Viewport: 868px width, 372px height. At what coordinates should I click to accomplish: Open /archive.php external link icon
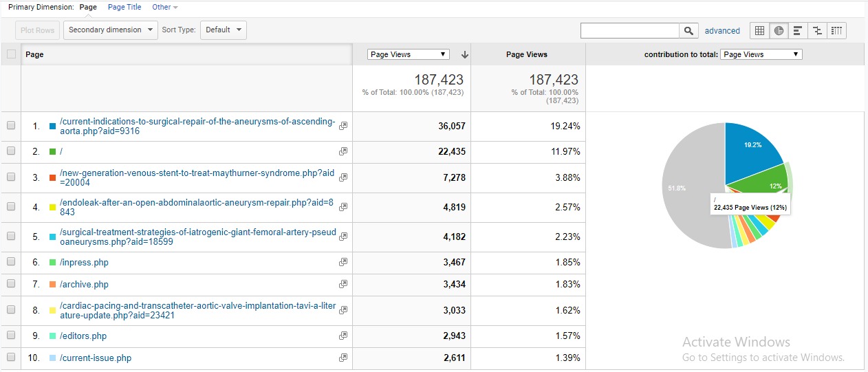343,284
